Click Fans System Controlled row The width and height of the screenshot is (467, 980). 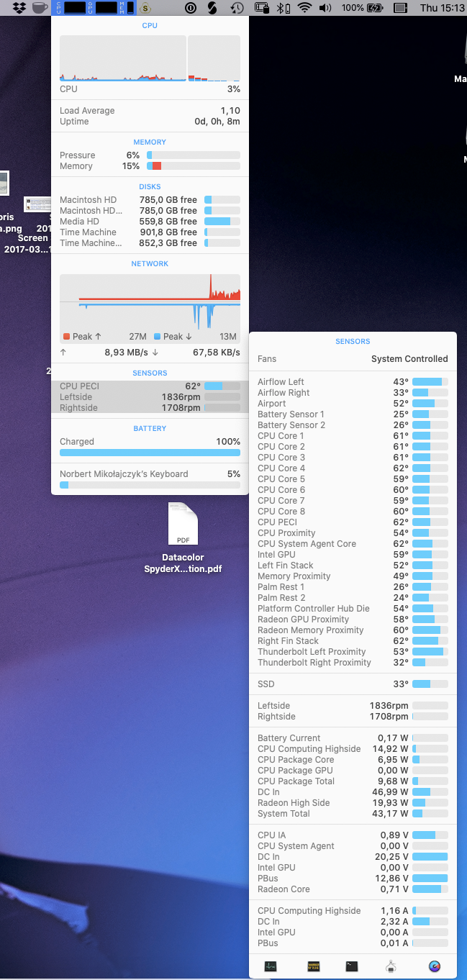(353, 359)
